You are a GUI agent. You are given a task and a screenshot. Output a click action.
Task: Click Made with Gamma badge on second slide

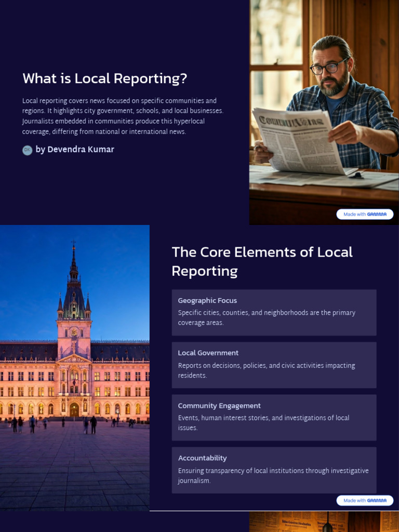[365, 500]
